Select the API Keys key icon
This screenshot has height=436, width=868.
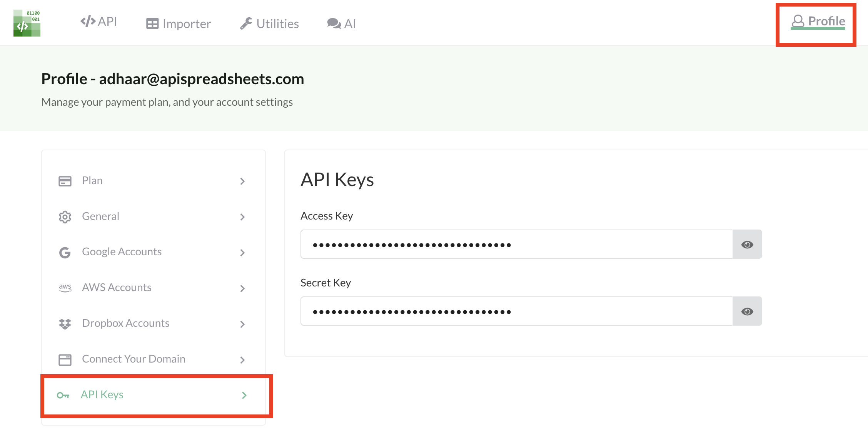tap(63, 395)
